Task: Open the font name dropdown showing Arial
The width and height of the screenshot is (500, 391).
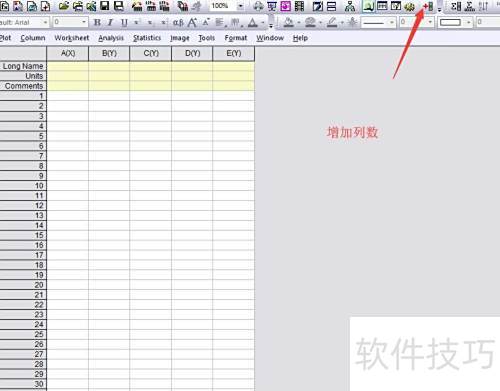Action: coord(46,22)
